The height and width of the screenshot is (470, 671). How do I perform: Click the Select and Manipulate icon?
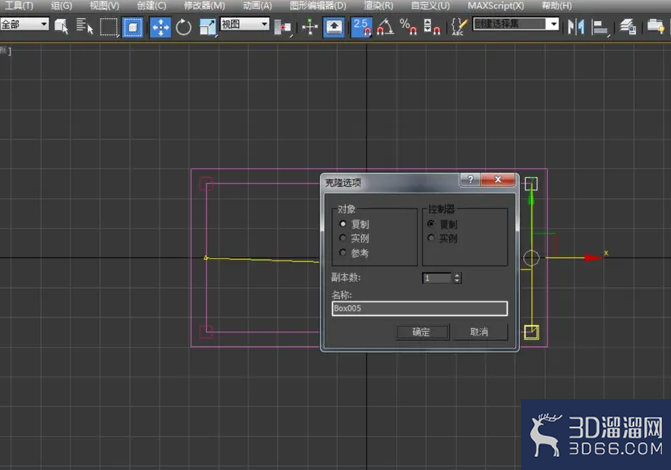(310, 27)
